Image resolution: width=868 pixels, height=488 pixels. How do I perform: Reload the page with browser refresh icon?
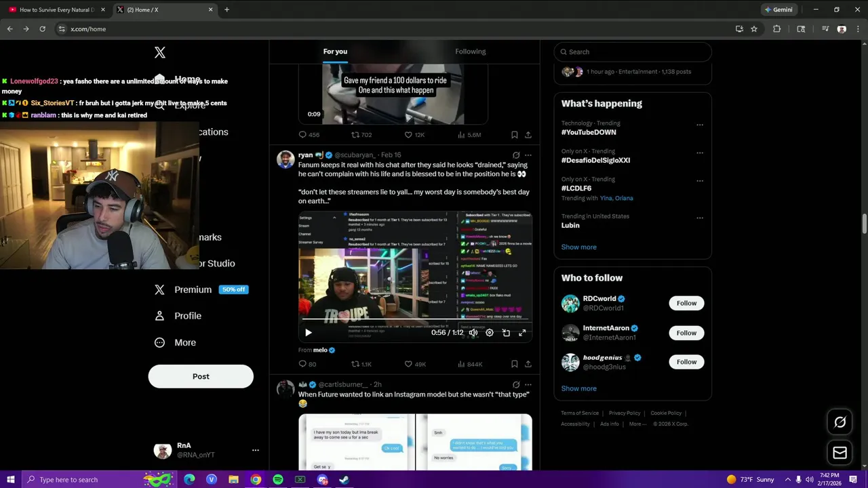(x=42, y=29)
